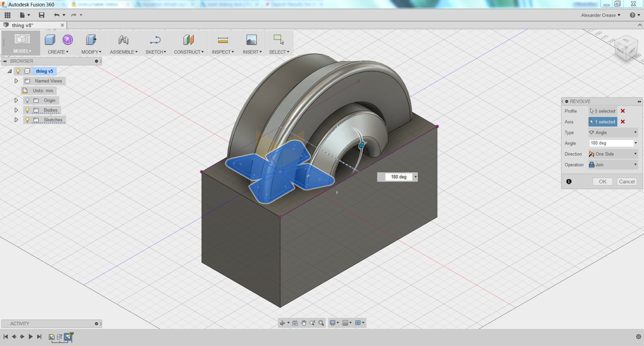Toggle visibility of the Sketches folder
Viewport: 644px width, 346px height.
coord(27,120)
